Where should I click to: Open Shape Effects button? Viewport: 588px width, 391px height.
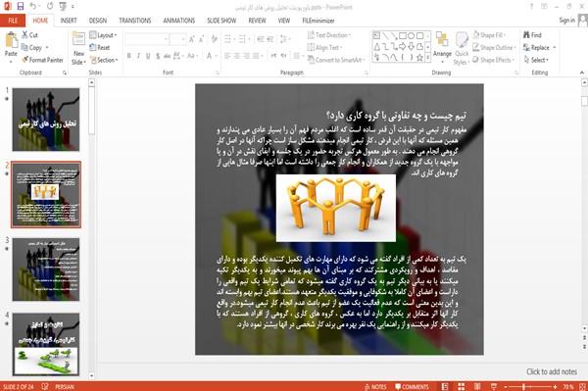pos(494,60)
